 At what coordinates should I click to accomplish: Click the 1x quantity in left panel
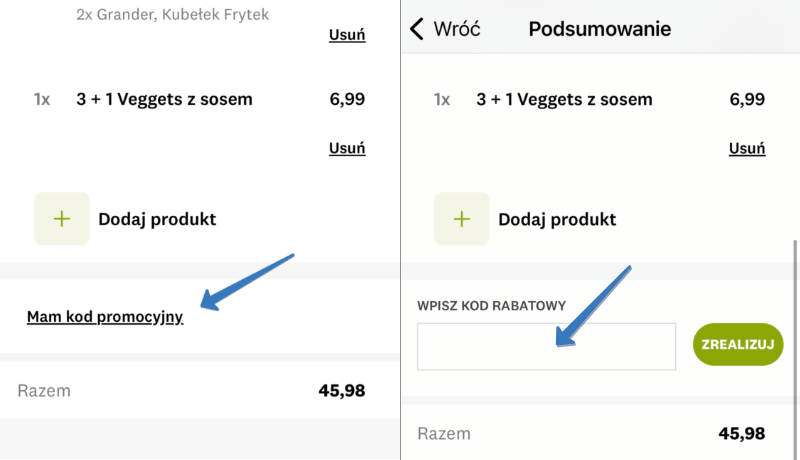point(42,100)
